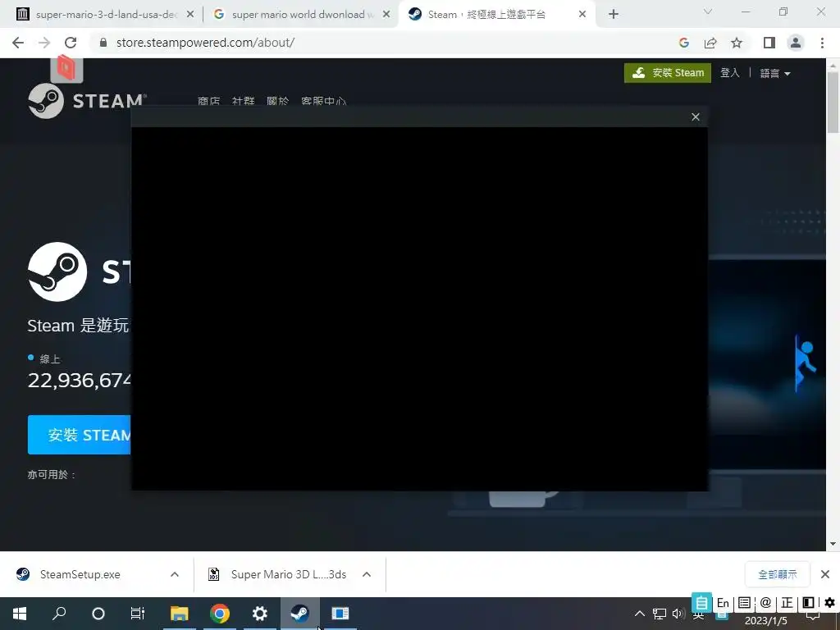Click the blue 安裝 STEAM button
Viewport: 840px width, 630px height.
coord(80,435)
